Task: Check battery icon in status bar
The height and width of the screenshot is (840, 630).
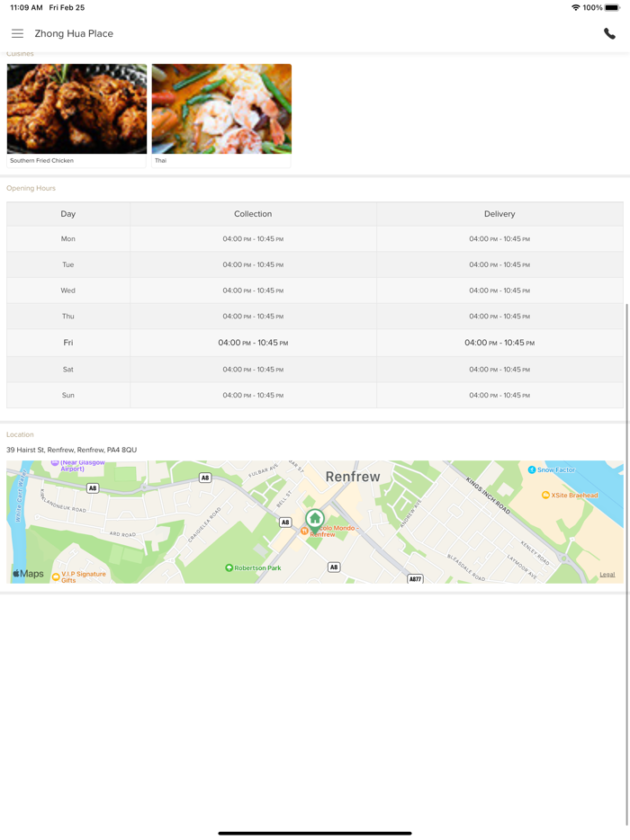Action: coord(612,7)
